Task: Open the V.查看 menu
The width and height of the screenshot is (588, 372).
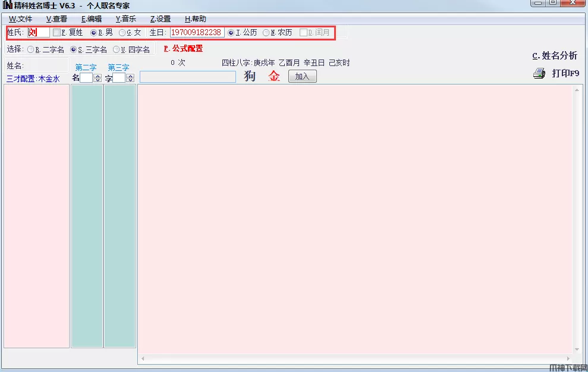Action: pos(56,19)
